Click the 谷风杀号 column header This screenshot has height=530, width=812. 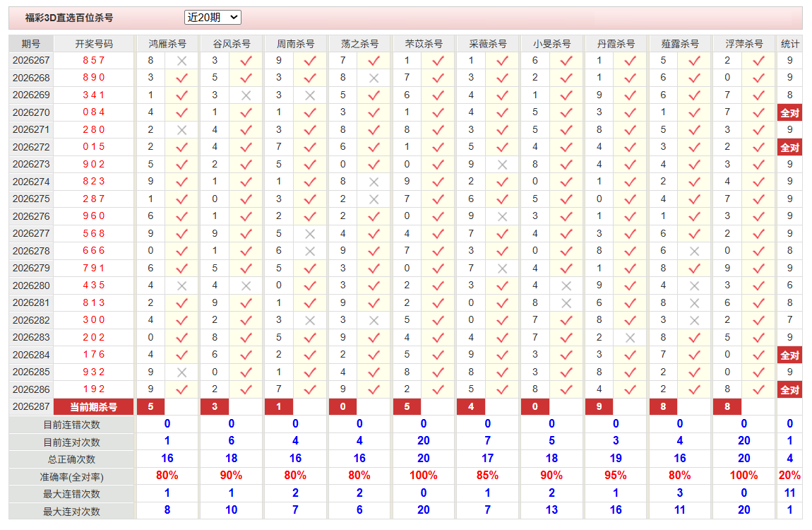(231, 44)
